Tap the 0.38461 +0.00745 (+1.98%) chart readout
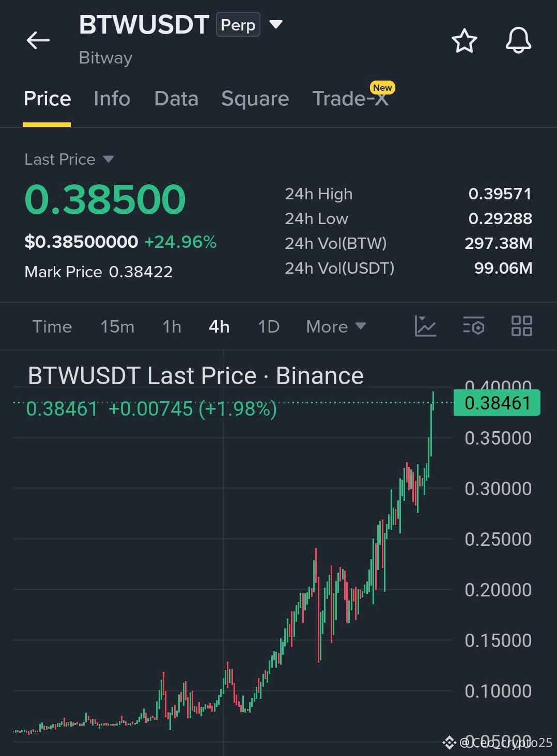Image resolution: width=557 pixels, height=756 pixels. point(151,408)
